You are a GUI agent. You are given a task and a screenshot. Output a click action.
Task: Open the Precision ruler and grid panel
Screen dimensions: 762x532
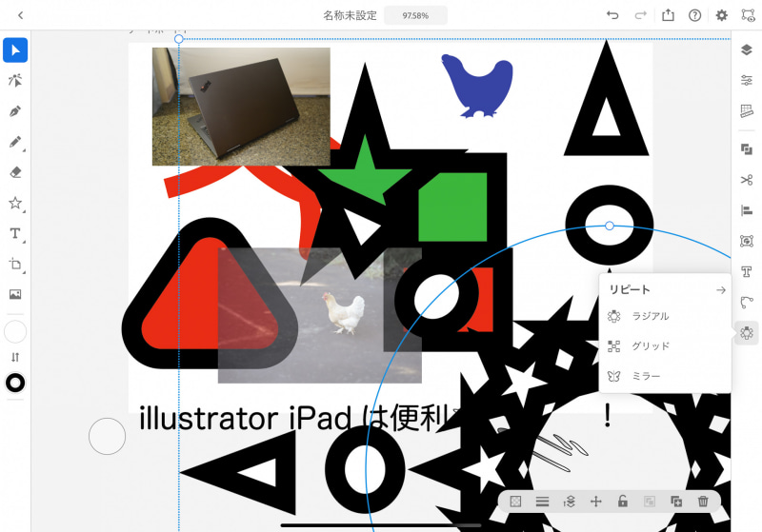(747, 111)
